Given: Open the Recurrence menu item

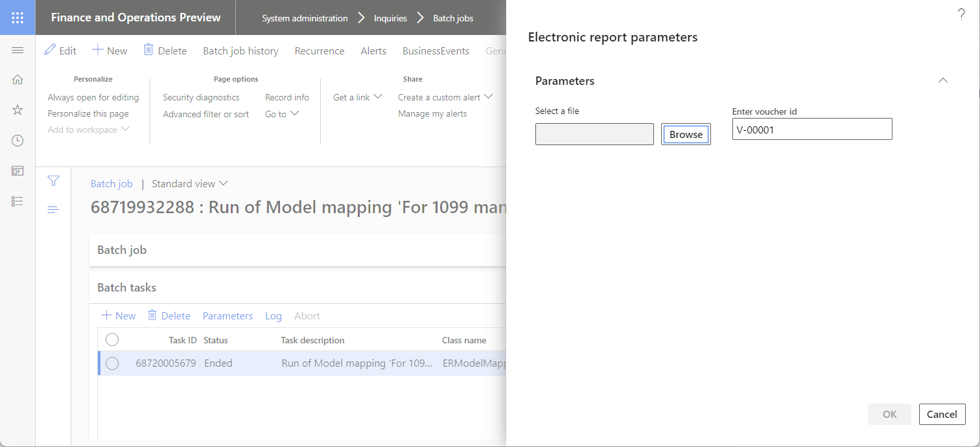Looking at the screenshot, I should pos(320,51).
